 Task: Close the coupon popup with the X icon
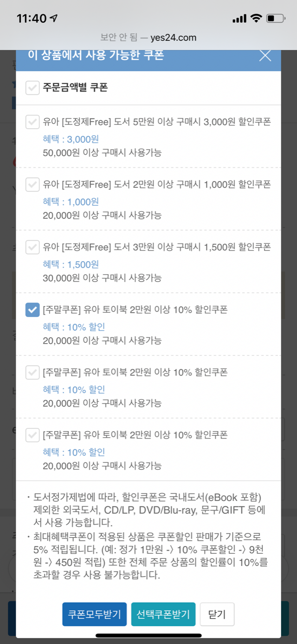[x=265, y=56]
